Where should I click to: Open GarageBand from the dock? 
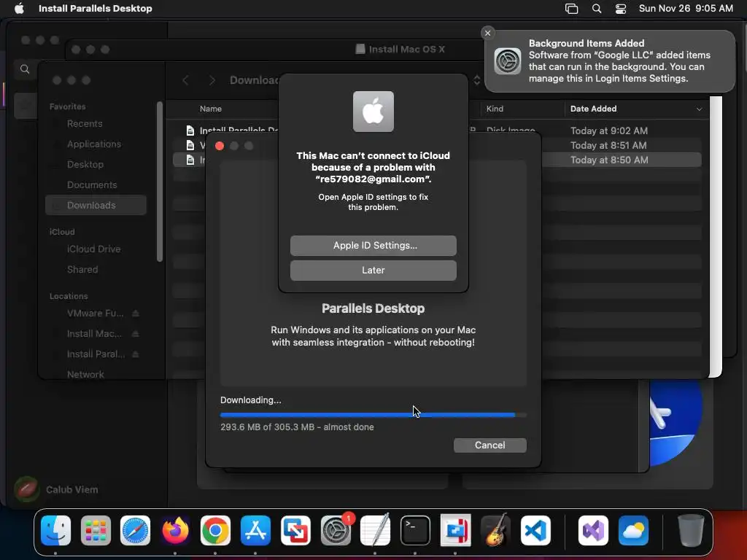point(495,530)
